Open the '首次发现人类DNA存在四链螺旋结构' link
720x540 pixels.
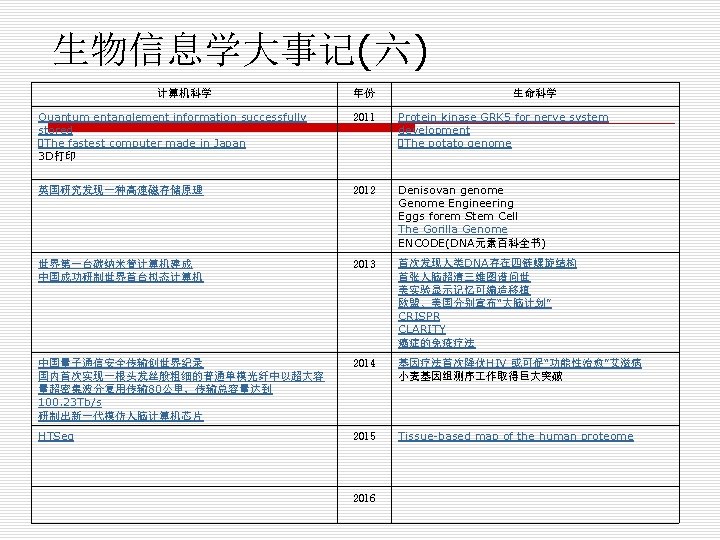click(x=487, y=263)
